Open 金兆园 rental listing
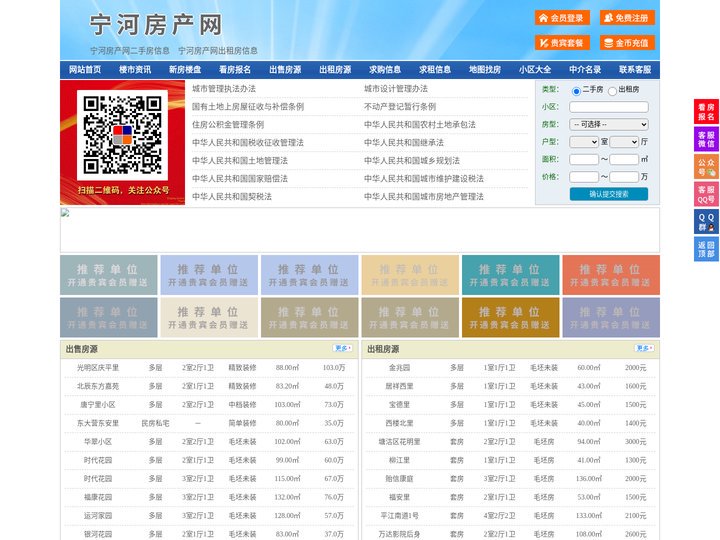 [x=399, y=368]
